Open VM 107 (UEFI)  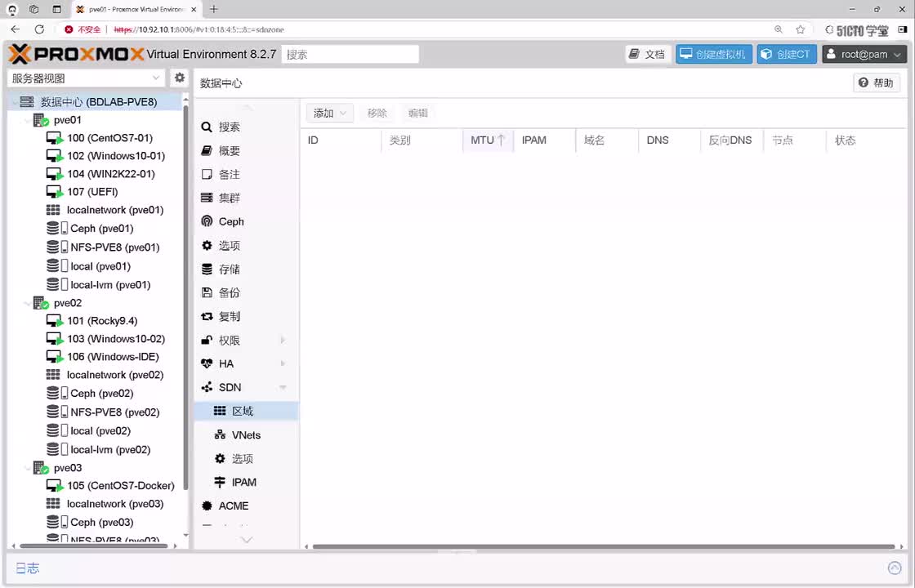click(x=92, y=192)
